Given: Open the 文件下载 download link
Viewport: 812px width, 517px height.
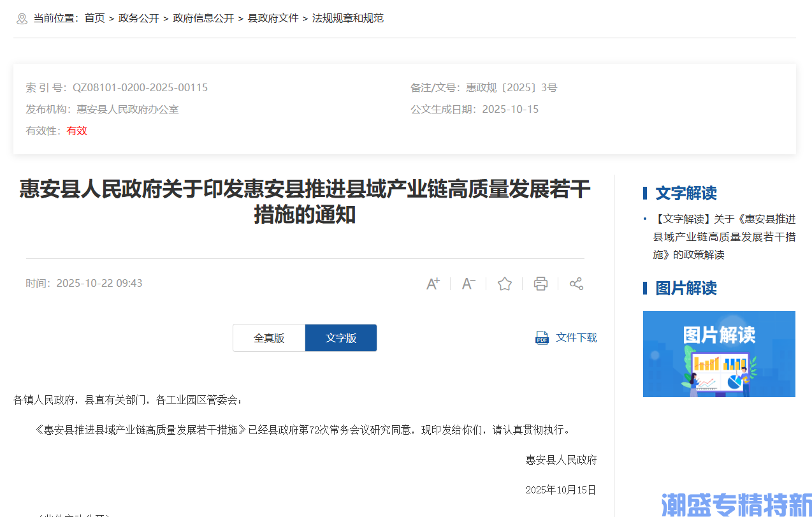Looking at the screenshot, I should click(576, 337).
